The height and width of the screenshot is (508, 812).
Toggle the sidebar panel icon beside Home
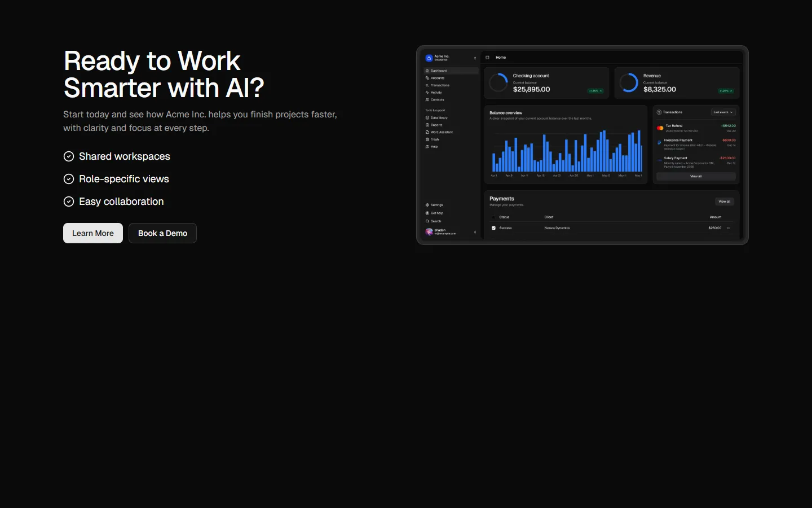click(488, 58)
